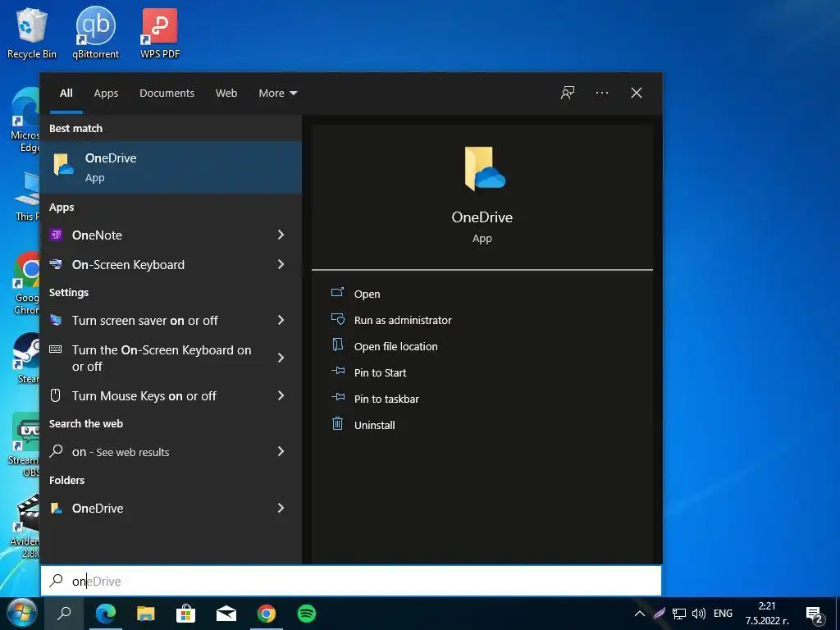Choose Open file location
Screen dimensions: 840x630
coord(396,347)
